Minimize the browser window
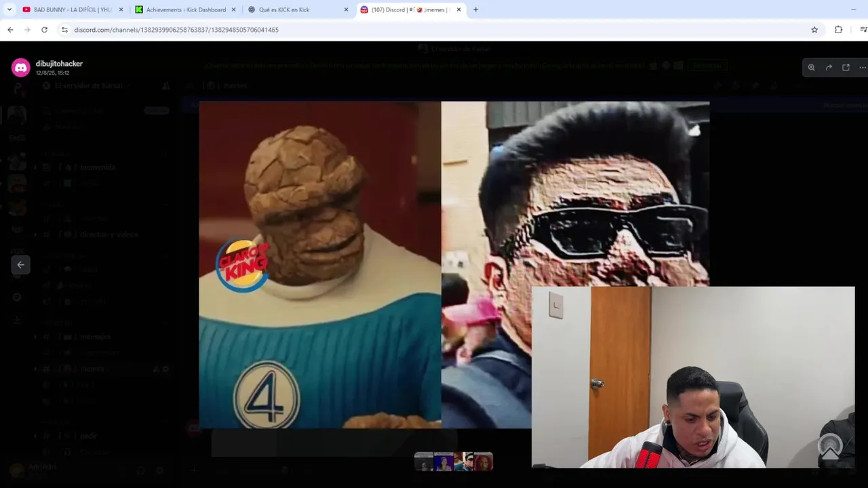Viewport: 868px width, 488px height. (853, 9)
